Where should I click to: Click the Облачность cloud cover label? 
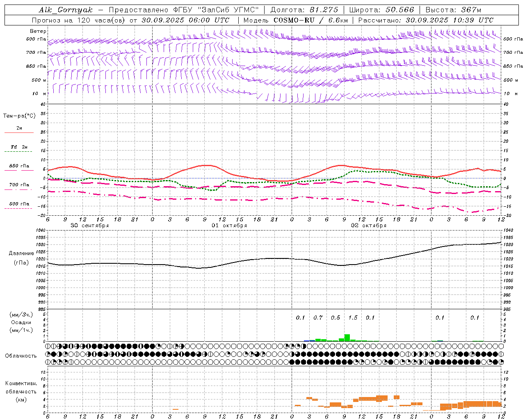pyautogui.click(x=21, y=356)
